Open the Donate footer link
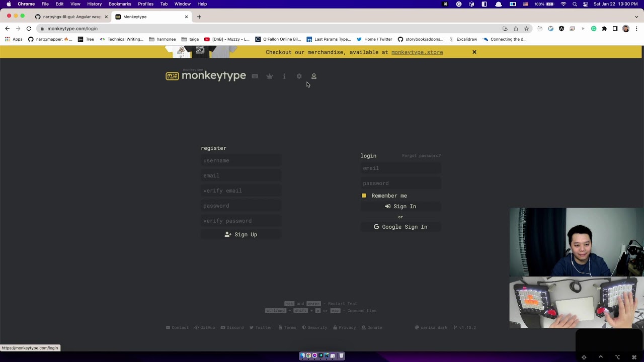Image resolution: width=644 pixels, height=362 pixels. click(371, 327)
